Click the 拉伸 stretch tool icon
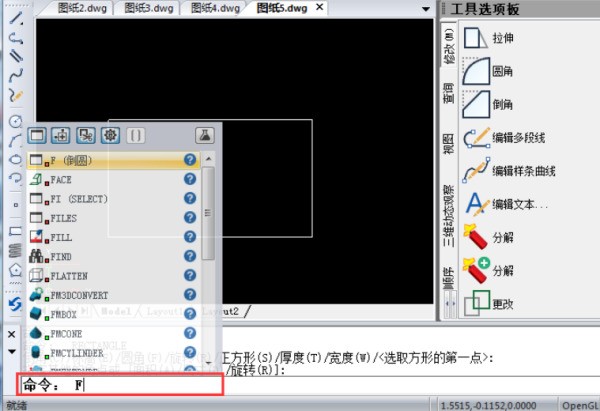 (475, 38)
